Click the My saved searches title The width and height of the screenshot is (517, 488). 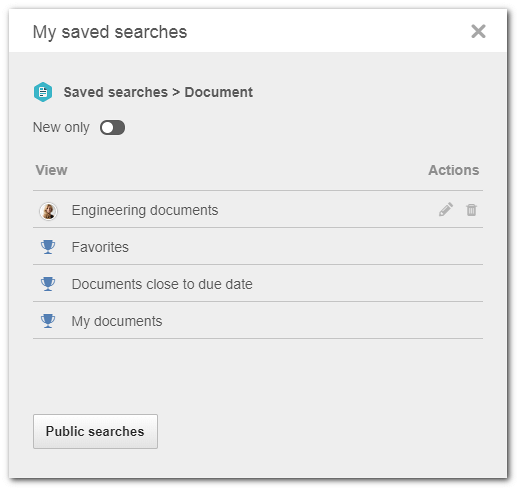(x=110, y=32)
